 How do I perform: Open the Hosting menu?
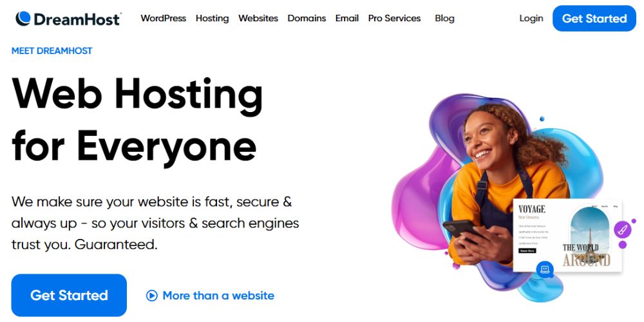(x=212, y=19)
